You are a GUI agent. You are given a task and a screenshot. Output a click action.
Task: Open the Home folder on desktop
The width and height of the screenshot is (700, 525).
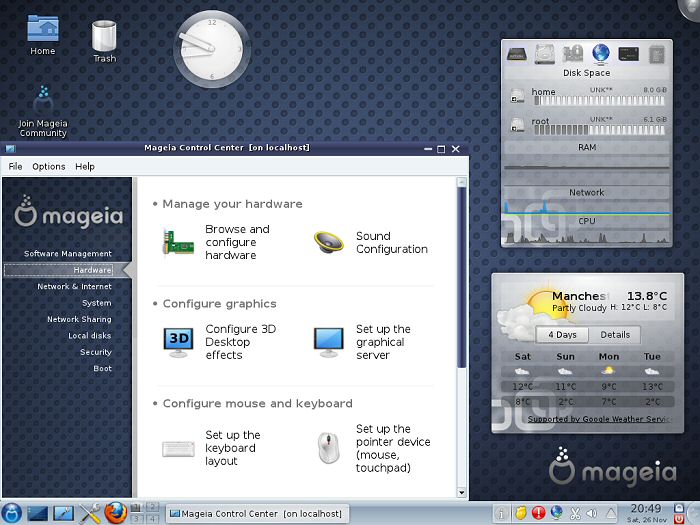[x=43, y=35]
